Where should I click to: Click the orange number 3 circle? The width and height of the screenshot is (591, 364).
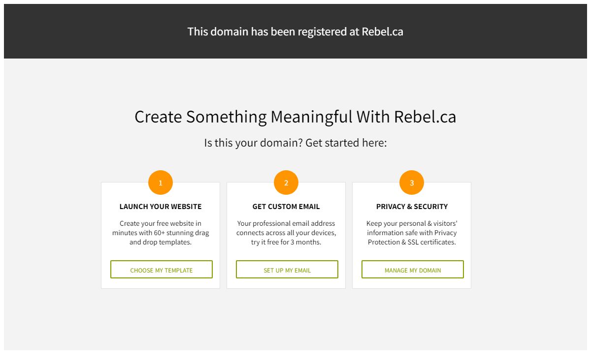412,182
